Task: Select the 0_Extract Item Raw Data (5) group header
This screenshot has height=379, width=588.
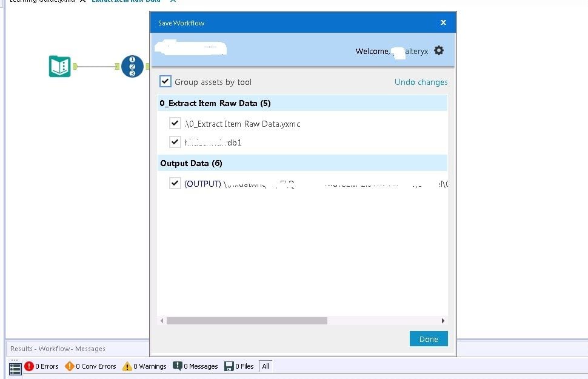Action: coord(302,103)
